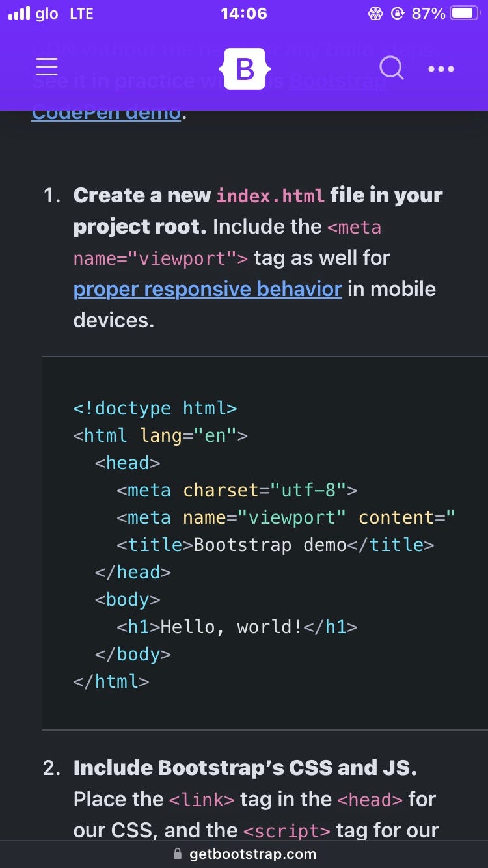Select the index.html inline code
This screenshot has width=488, height=868.
[x=270, y=195]
